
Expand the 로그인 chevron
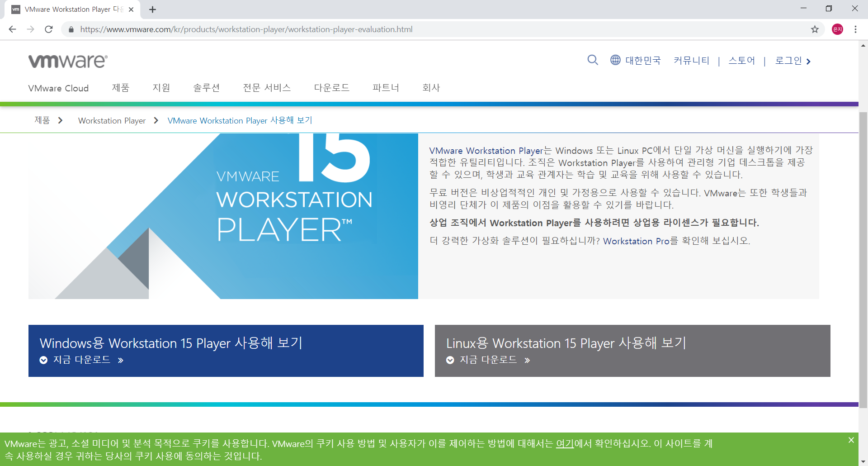808,62
